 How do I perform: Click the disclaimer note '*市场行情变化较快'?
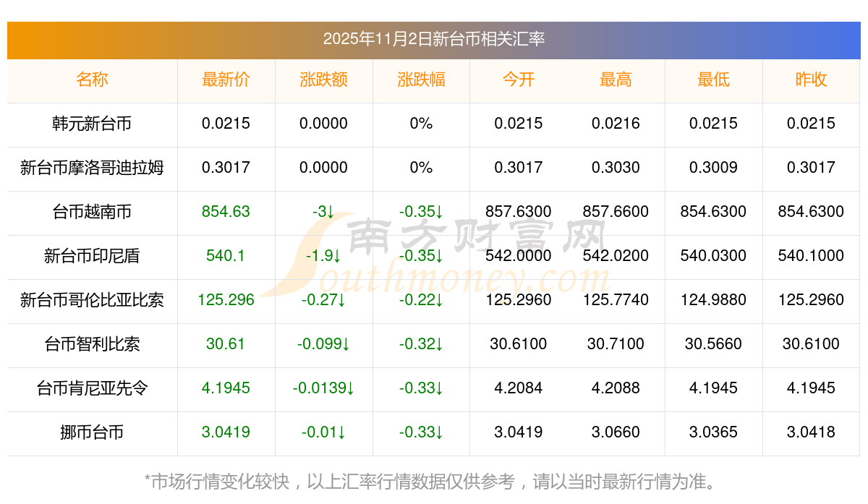click(x=217, y=482)
